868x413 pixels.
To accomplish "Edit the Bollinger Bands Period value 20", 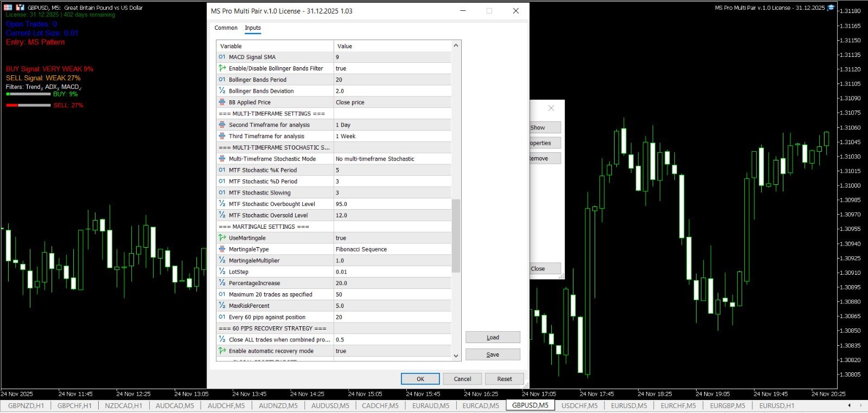I will click(392, 80).
